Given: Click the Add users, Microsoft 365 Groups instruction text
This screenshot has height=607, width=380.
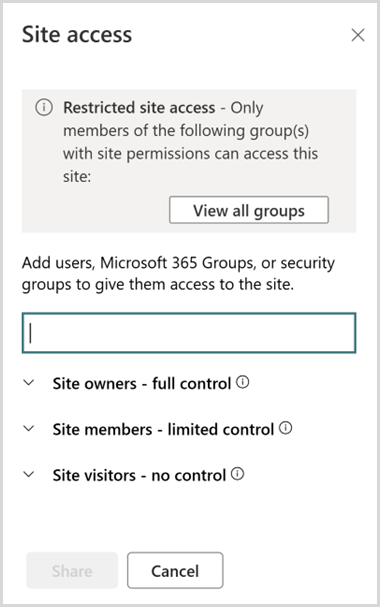Looking at the screenshot, I should pos(178,263).
